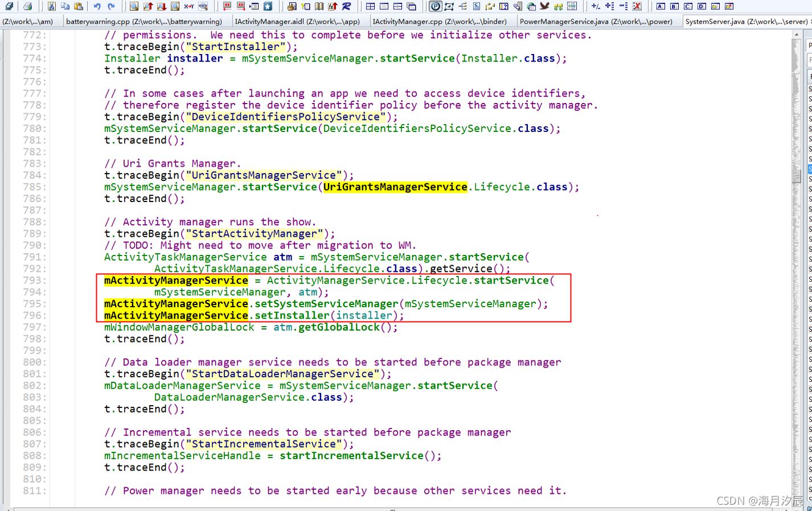The width and height of the screenshot is (812, 511).
Task: Open the file search magnifier tool
Action: pos(134,6)
